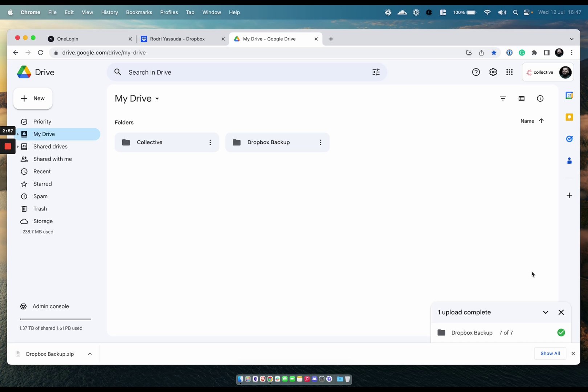This screenshot has width=588, height=392.
Task: Open the tab search dropdown
Action: [x=572, y=39]
